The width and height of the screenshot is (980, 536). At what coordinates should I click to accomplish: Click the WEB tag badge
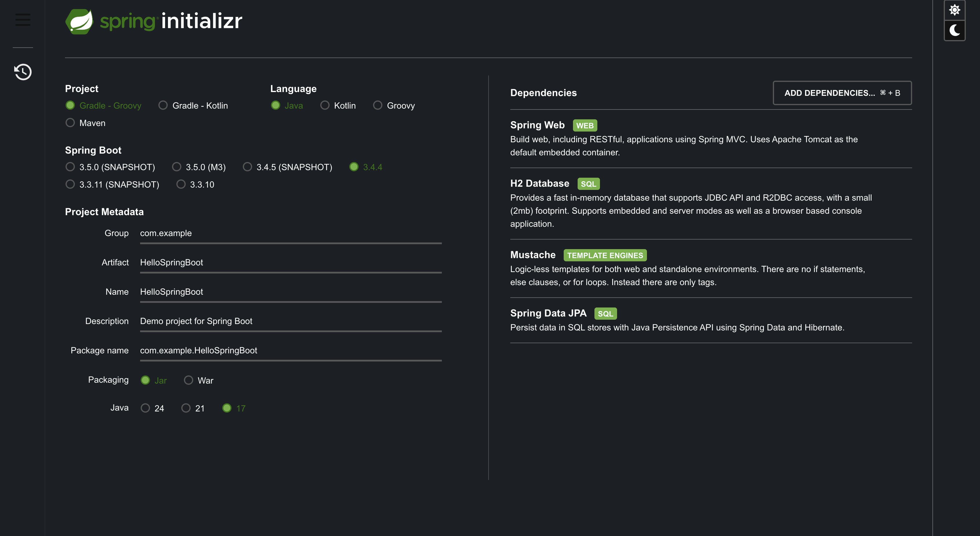[x=584, y=126]
